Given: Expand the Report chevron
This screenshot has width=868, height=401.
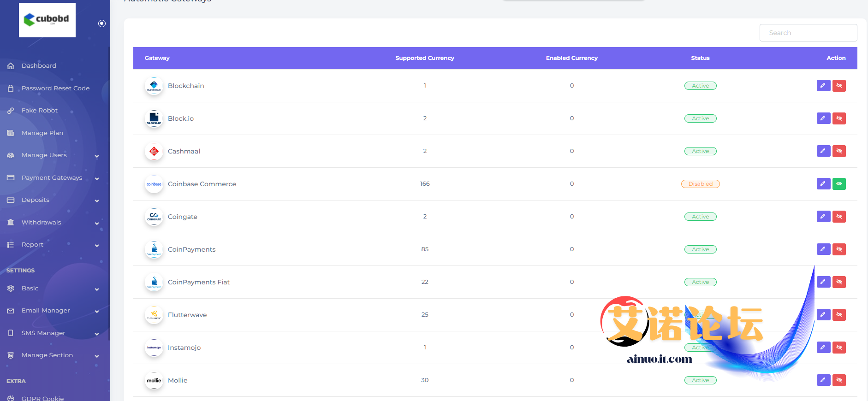Looking at the screenshot, I should point(97,246).
